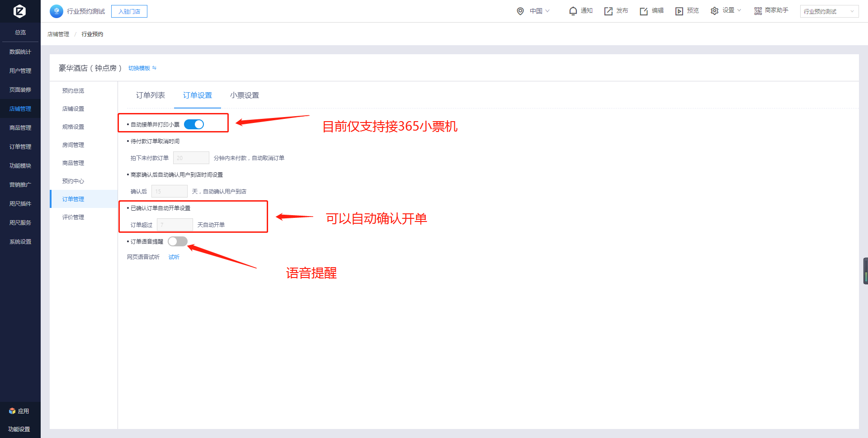
Task: Click the logo icon in the sidebar top
Action: (19, 11)
